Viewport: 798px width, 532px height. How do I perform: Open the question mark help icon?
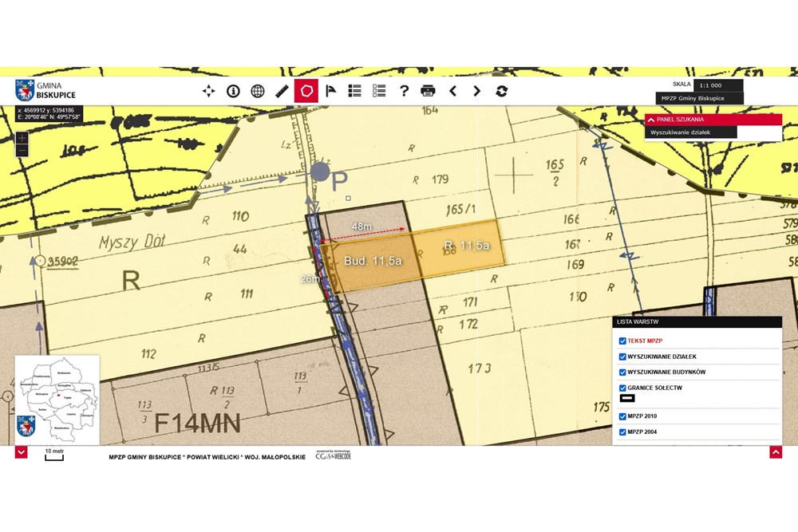pyautogui.click(x=404, y=91)
